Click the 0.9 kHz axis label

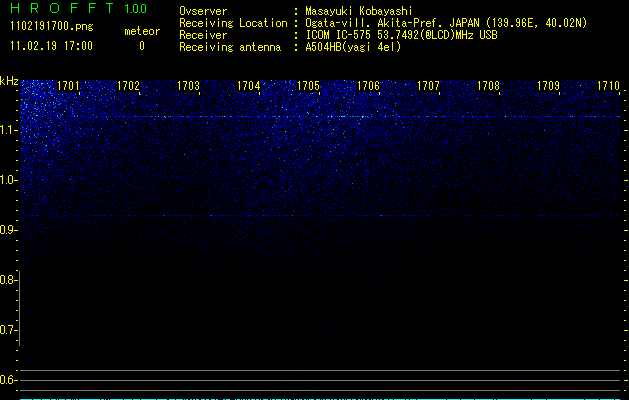(7, 230)
